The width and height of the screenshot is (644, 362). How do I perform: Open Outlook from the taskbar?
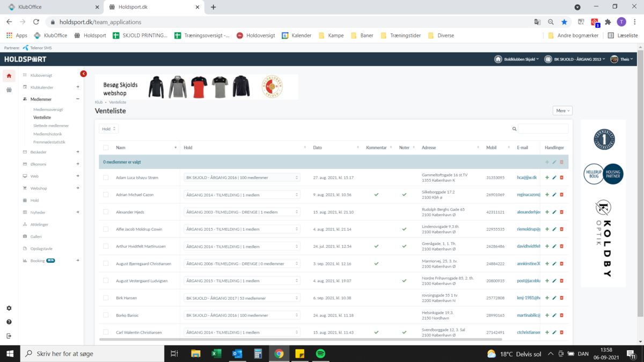tap(237, 353)
